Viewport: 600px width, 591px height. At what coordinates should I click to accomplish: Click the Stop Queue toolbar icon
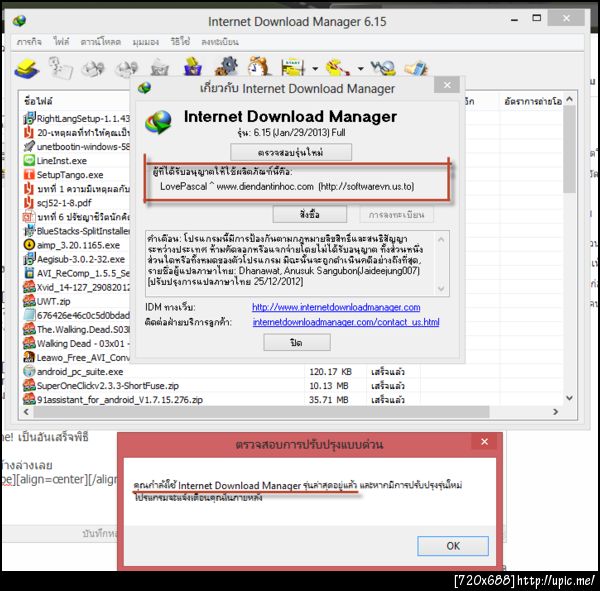[338, 67]
